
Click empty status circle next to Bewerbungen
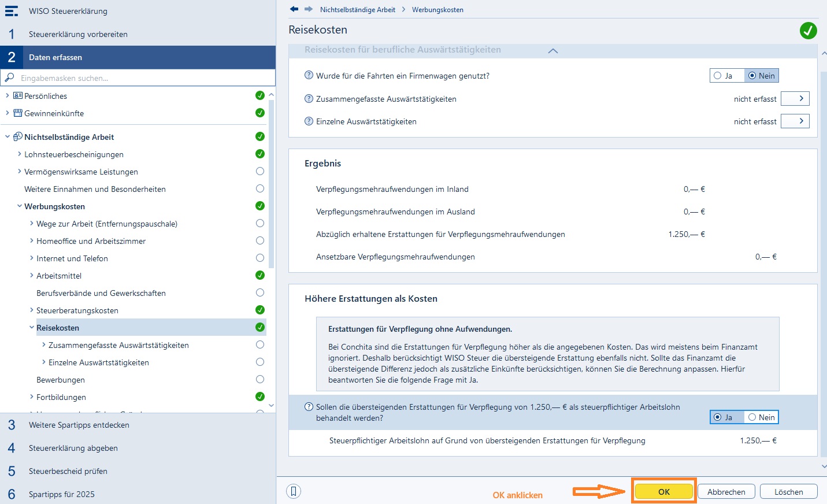pyautogui.click(x=260, y=379)
